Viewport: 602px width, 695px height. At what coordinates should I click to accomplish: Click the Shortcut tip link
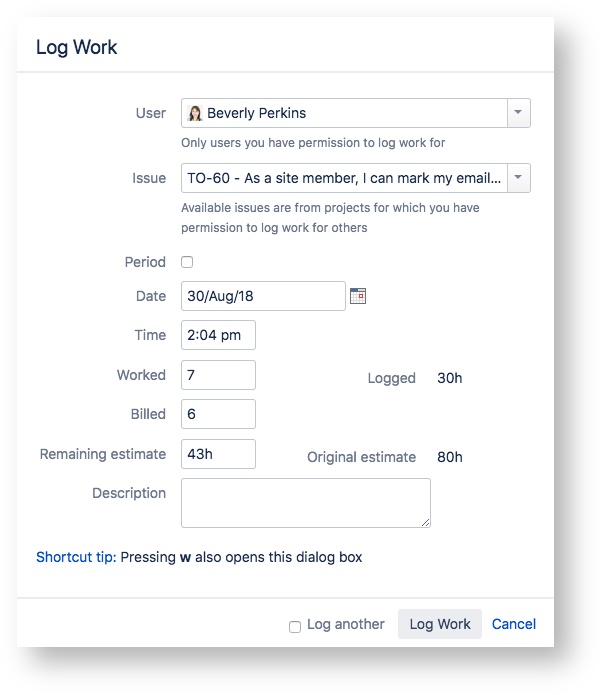point(76,557)
